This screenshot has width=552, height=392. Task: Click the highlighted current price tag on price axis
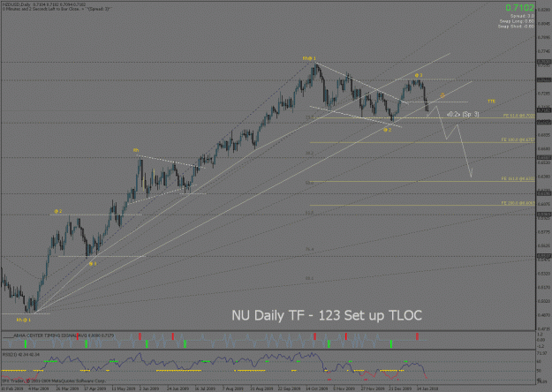(544, 110)
